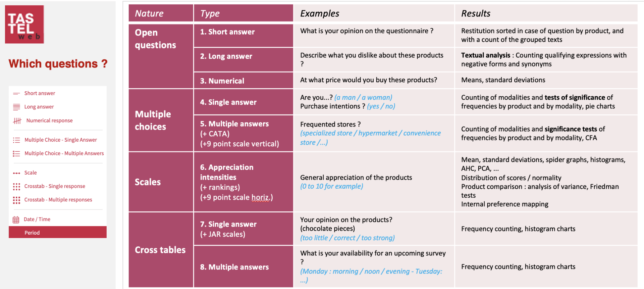Click the Which questions ? heading
Screen dimensions: 644x289
click(58, 64)
